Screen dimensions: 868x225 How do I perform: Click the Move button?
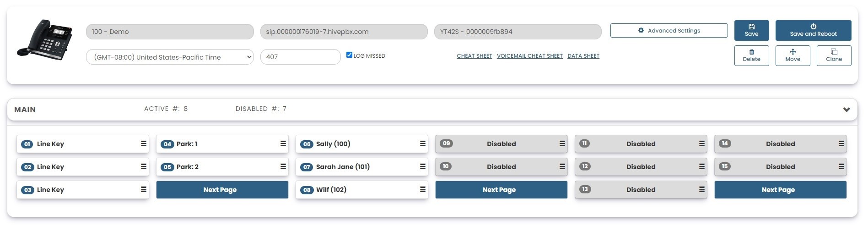pyautogui.click(x=793, y=55)
